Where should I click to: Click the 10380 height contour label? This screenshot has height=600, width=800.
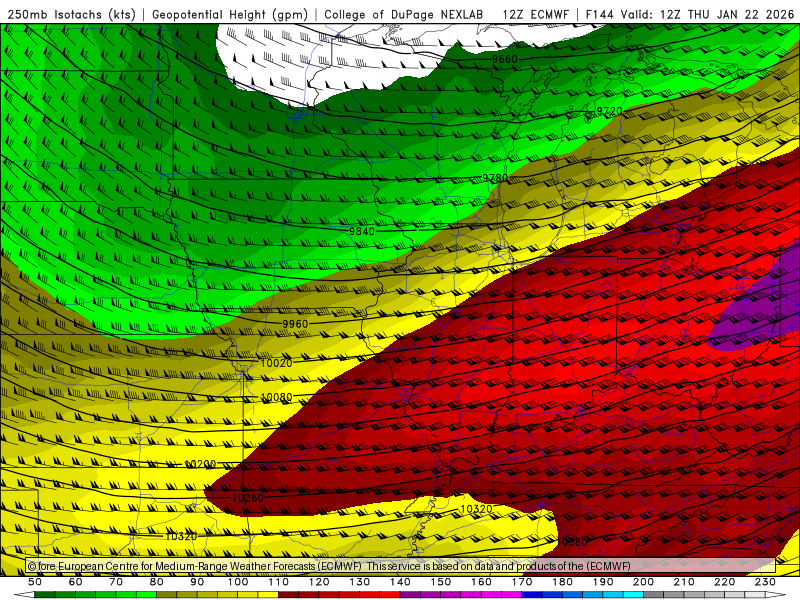[x=571, y=542]
